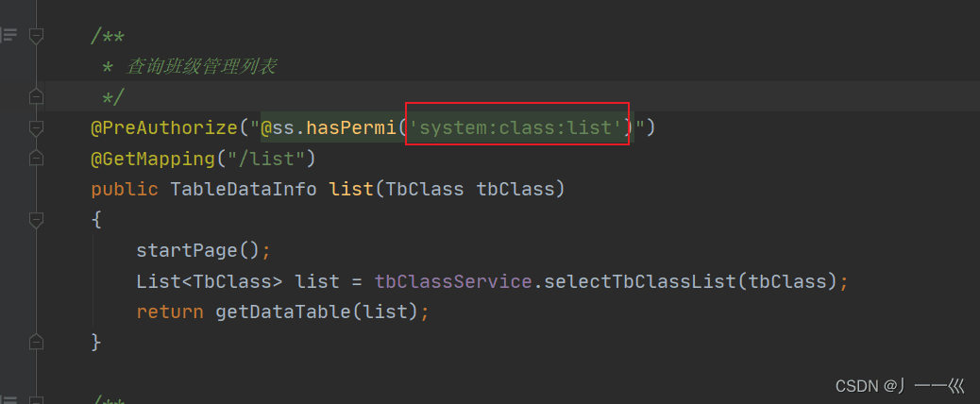Collapse the annotations at the @PreAuthorize fold marker
This screenshot has width=980, height=404.
(x=36, y=128)
